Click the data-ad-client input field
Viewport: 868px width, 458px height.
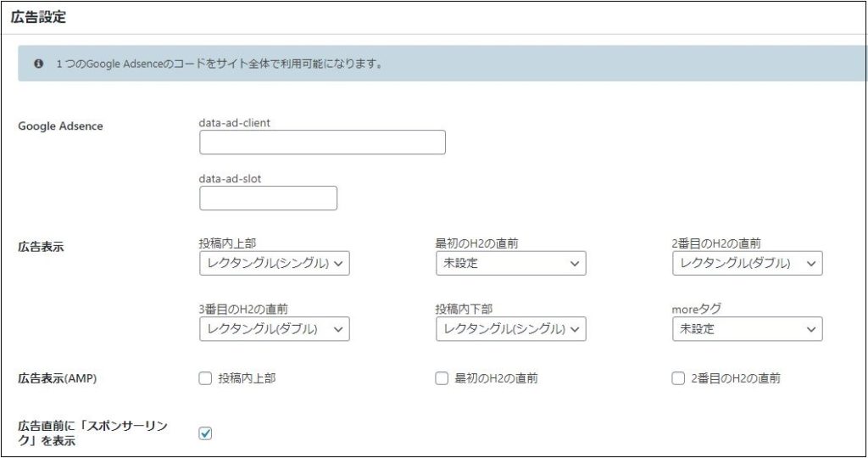click(322, 142)
